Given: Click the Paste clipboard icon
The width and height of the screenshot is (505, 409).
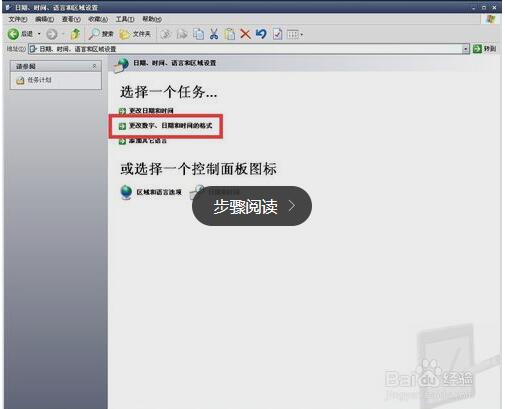Looking at the screenshot, I should click(x=230, y=34).
